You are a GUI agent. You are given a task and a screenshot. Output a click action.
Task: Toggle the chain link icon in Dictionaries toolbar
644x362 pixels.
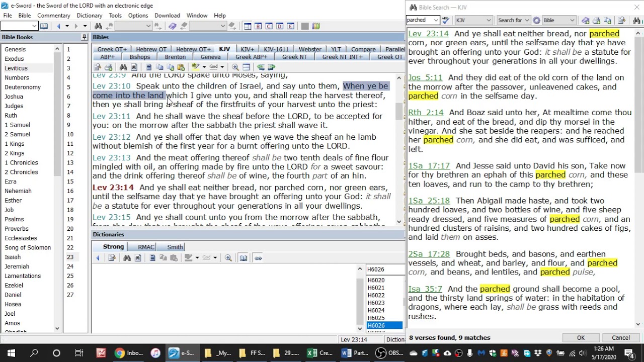click(x=258, y=258)
